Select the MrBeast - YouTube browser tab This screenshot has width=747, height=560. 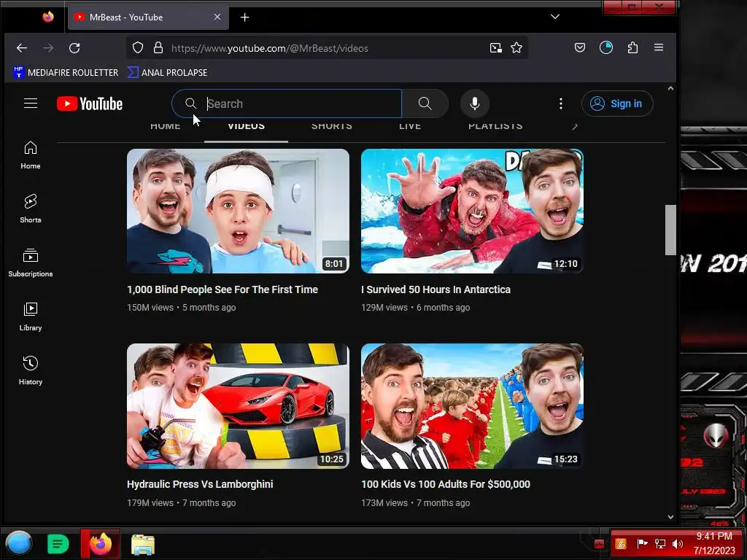coord(148,17)
